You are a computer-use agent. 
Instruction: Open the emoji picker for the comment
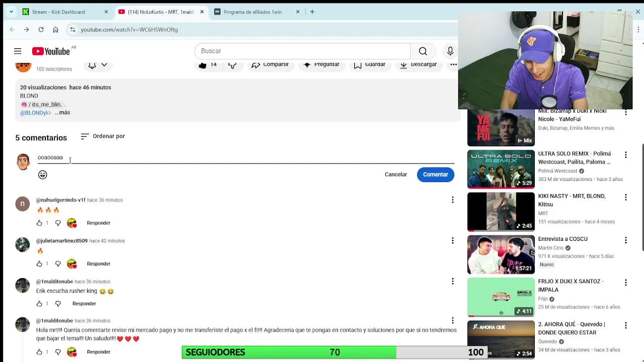[43, 174]
